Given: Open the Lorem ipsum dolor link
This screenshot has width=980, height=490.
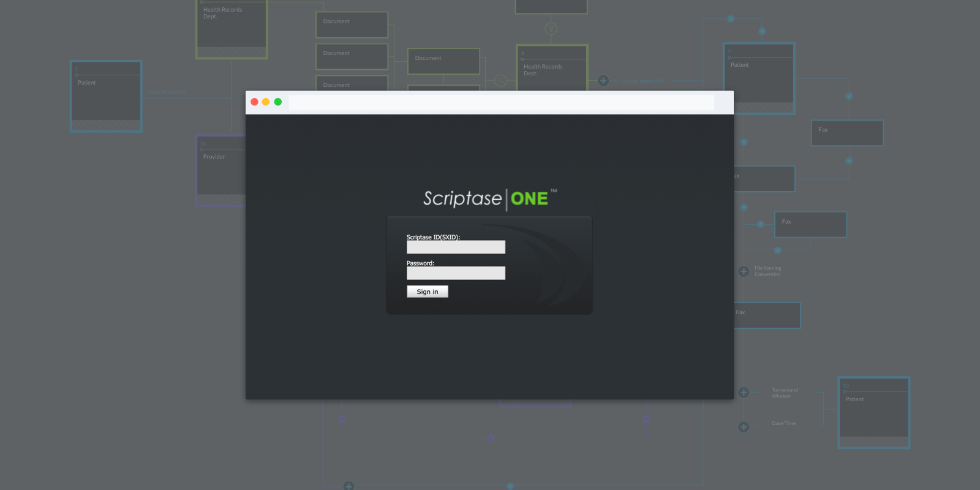Looking at the screenshot, I should [644, 81].
